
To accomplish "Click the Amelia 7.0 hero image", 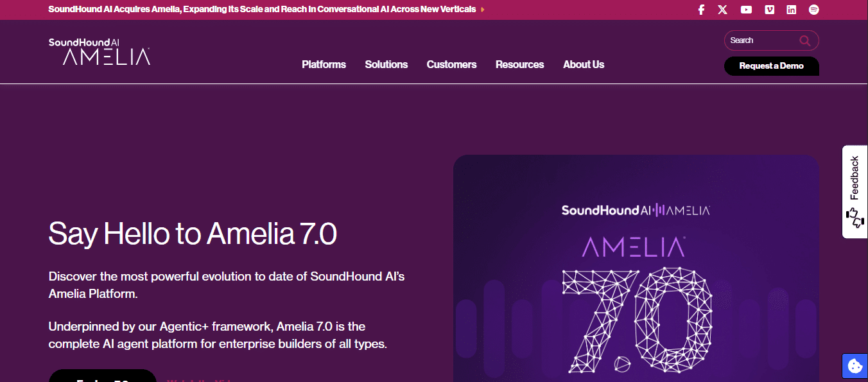I will click(636, 268).
